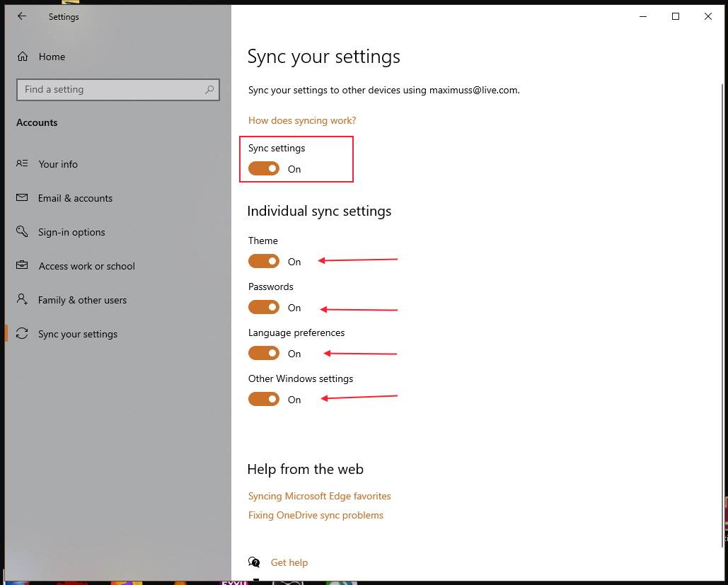Click the Get help question mark icon
The height and width of the screenshot is (585, 728).
[x=254, y=562]
